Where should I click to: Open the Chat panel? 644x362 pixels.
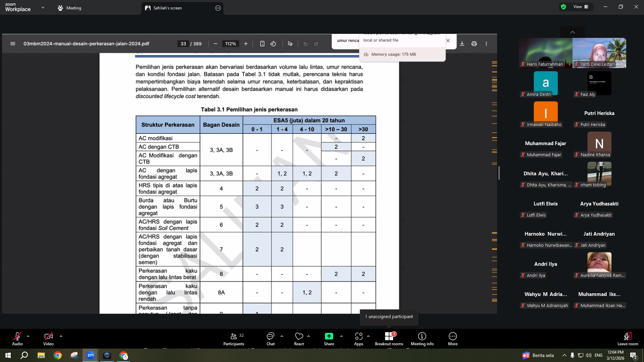click(270, 339)
